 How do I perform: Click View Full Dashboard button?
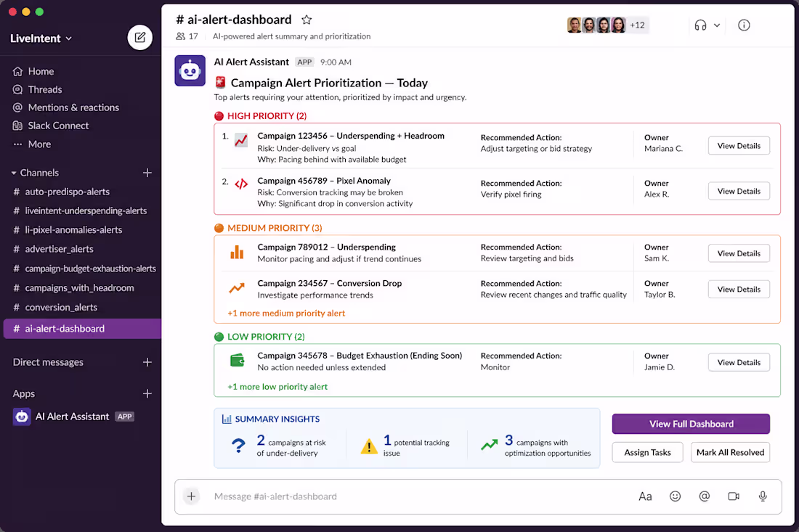[x=691, y=424]
